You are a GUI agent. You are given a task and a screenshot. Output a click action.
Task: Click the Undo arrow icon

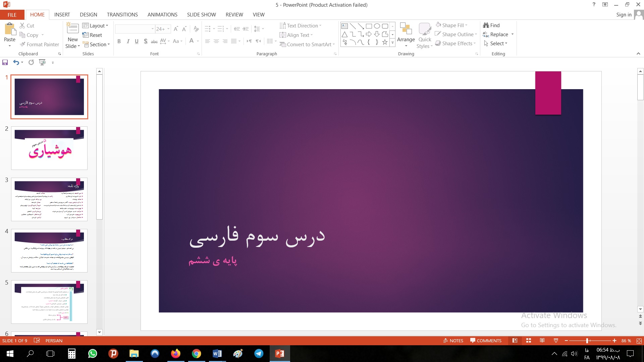[x=16, y=62]
